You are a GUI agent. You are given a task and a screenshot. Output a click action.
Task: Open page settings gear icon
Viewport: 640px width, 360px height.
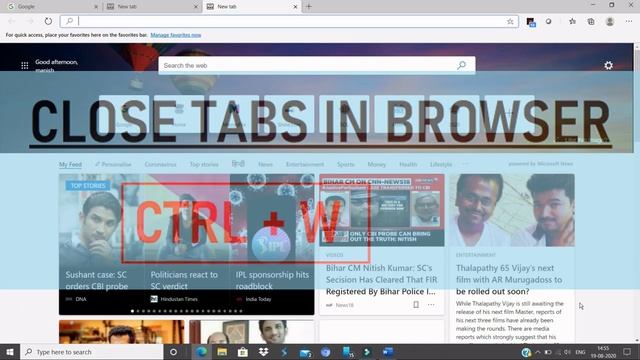pos(608,65)
